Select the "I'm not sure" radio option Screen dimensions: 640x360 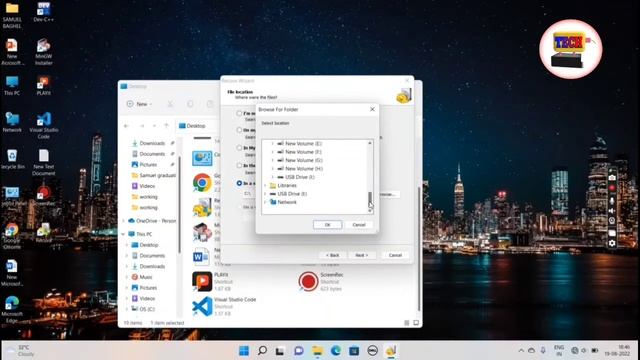point(239,113)
